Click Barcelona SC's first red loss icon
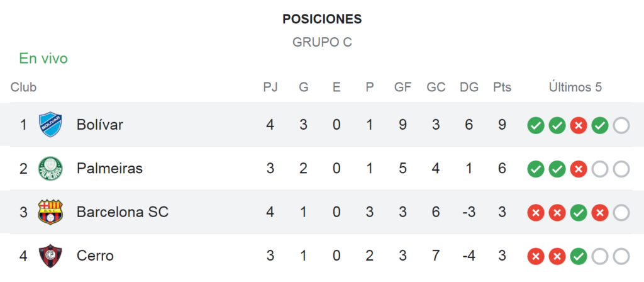The height and width of the screenshot is (282, 644). (536, 213)
